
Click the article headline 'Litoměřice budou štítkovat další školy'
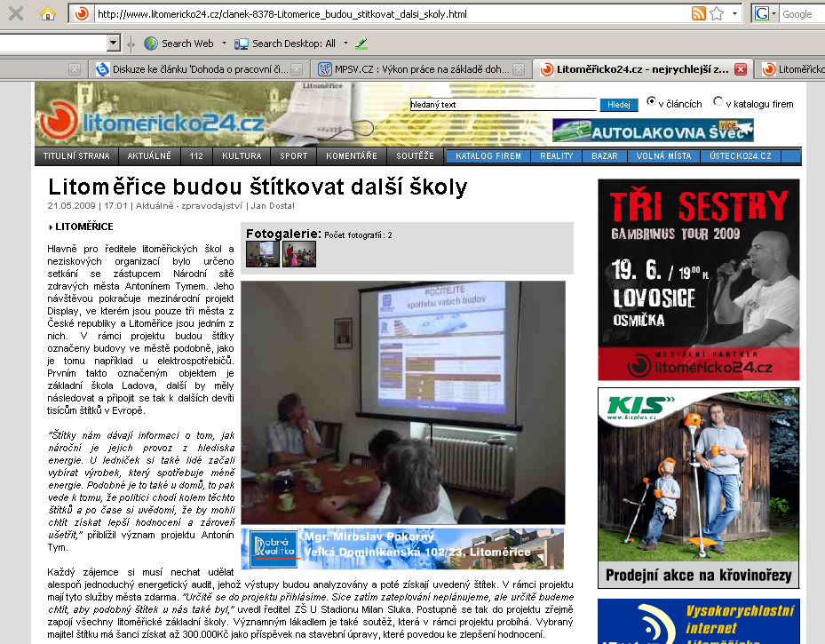tap(258, 187)
